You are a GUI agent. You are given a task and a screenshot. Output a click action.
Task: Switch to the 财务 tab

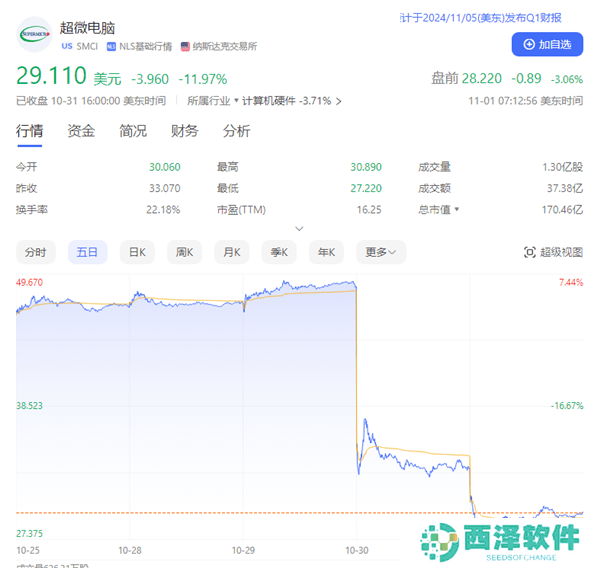coord(184,131)
